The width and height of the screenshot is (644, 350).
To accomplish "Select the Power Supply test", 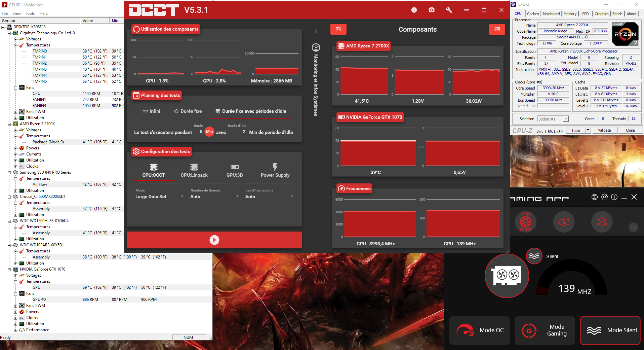I will click(x=275, y=171).
